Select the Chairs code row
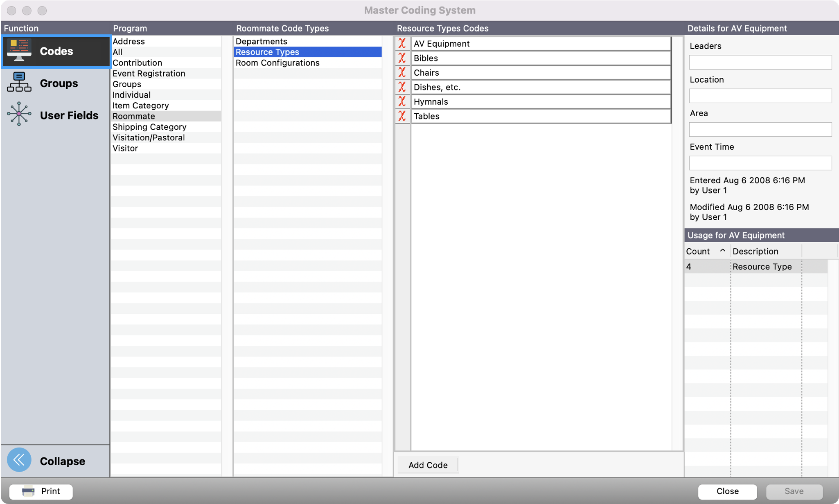This screenshot has width=839, height=504. (x=540, y=73)
